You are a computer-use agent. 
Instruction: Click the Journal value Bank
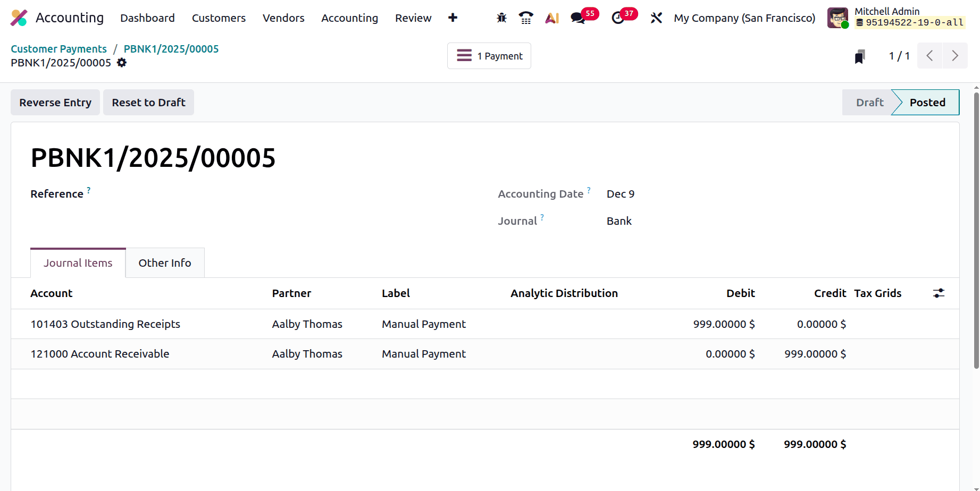tap(619, 221)
